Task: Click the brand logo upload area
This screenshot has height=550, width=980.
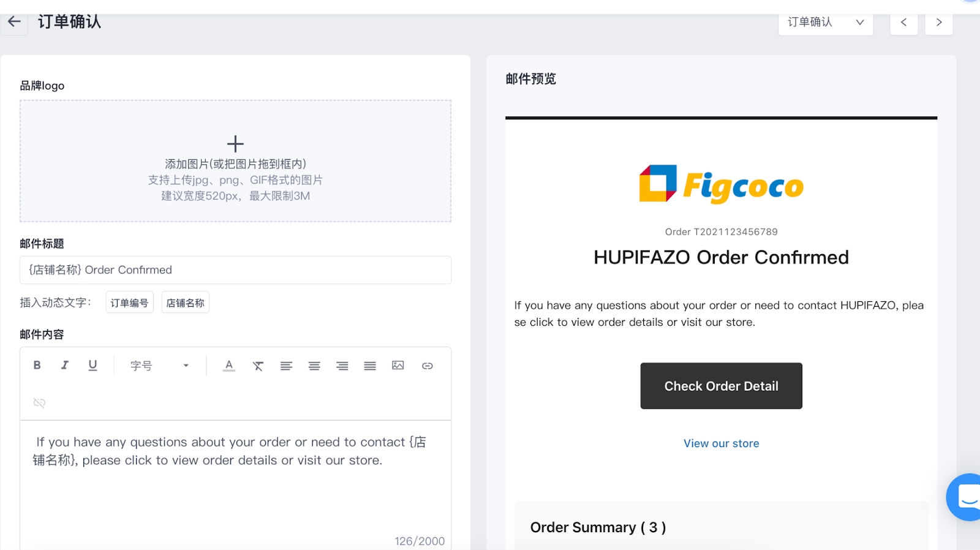Action: (235, 161)
